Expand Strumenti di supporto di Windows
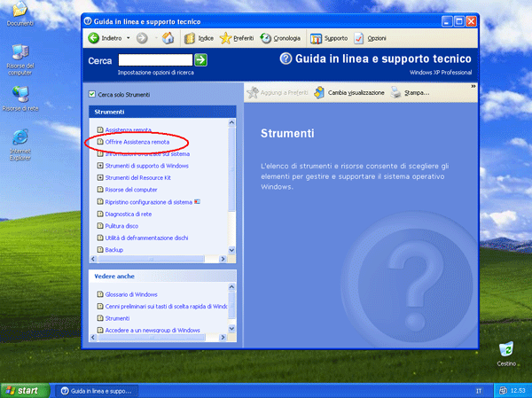 coord(100,166)
